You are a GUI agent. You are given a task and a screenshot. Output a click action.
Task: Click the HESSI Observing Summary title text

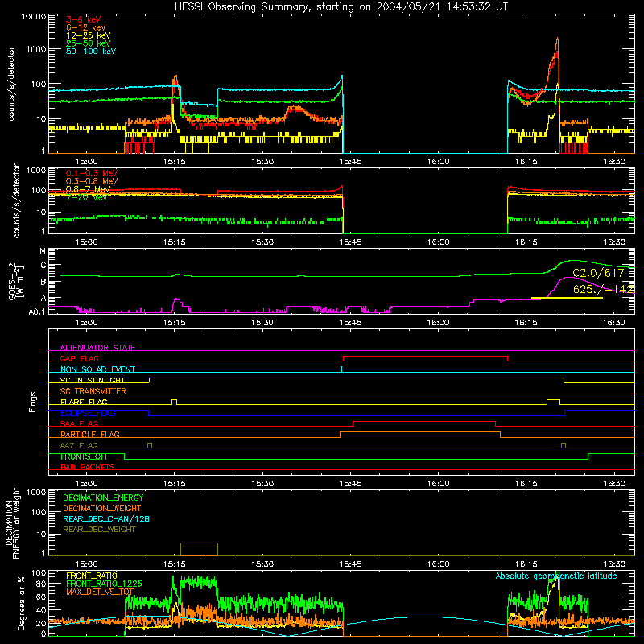(341, 6)
